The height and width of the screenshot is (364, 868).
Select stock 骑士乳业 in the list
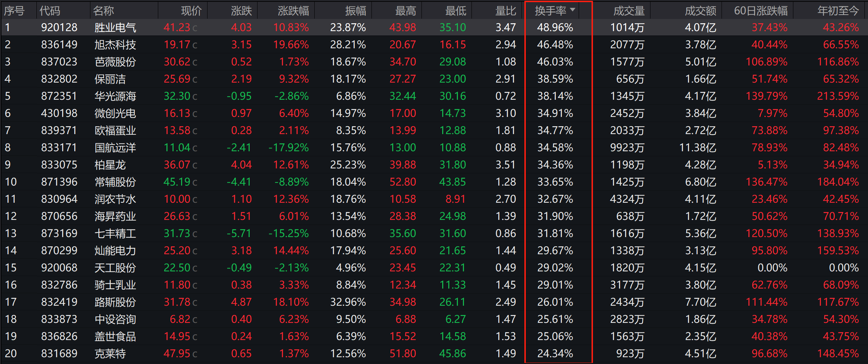point(115,285)
